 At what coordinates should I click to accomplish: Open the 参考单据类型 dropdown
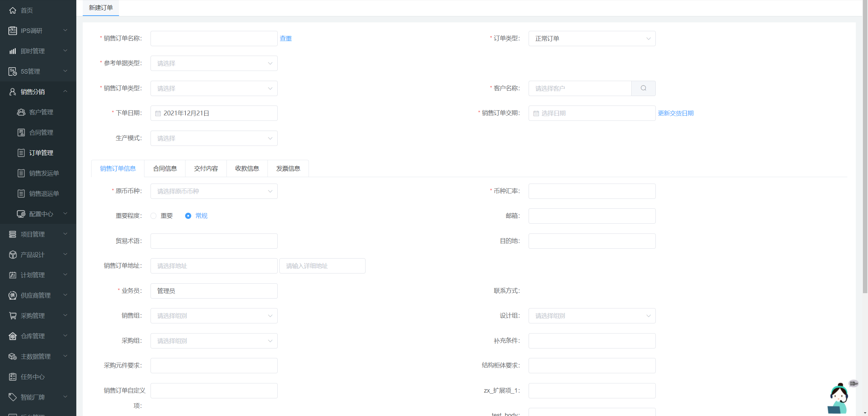pos(214,63)
